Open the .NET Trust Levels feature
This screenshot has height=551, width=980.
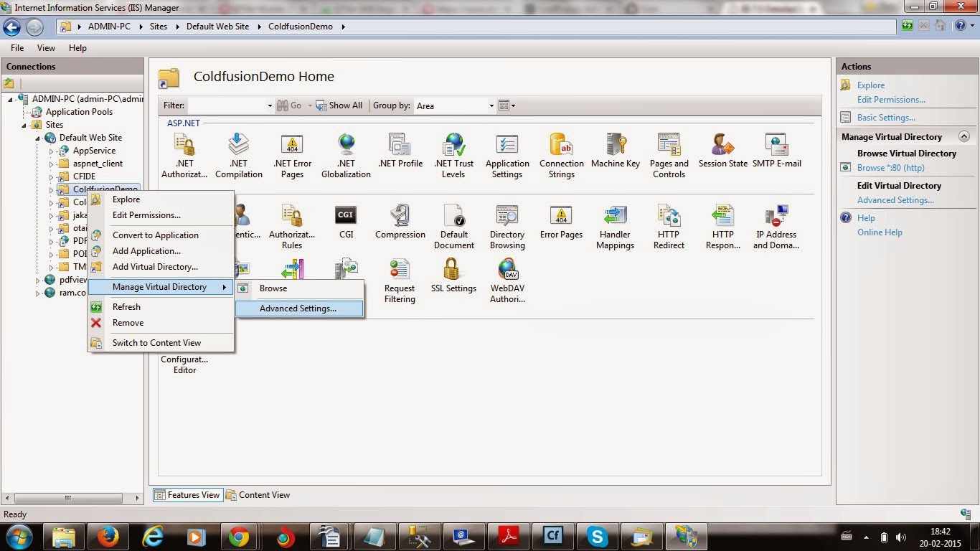coord(453,155)
